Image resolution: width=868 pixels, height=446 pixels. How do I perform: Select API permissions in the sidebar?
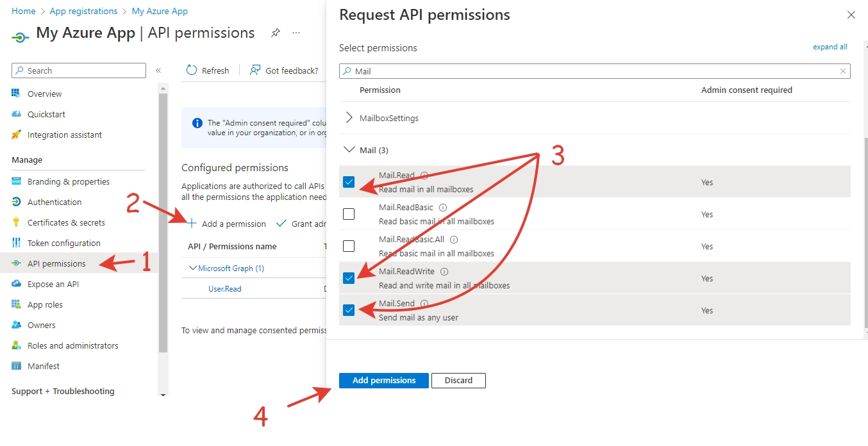pos(56,263)
